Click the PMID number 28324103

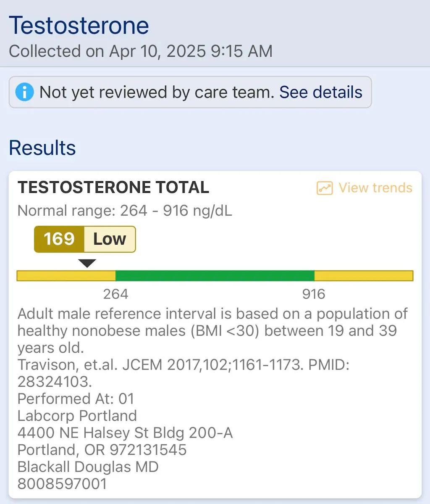[x=55, y=382]
